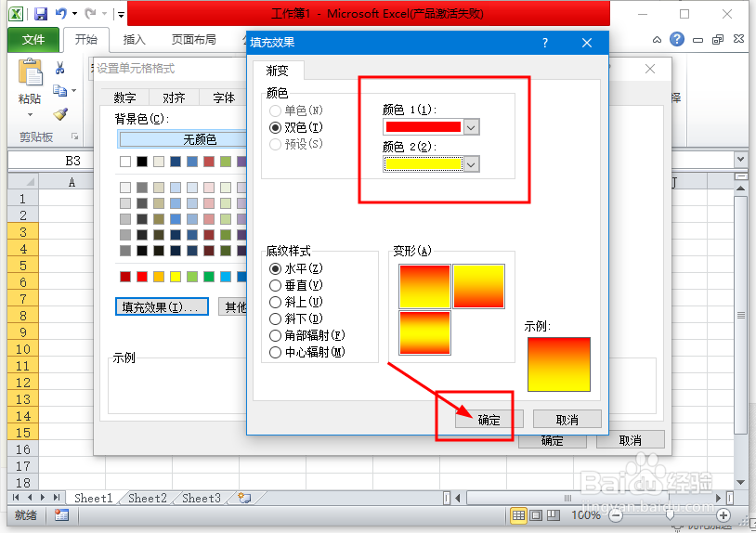Image resolution: width=756 pixels, height=533 pixels.
Task: Click 取消 in the 设置单元格格式 dialog
Action: point(631,440)
